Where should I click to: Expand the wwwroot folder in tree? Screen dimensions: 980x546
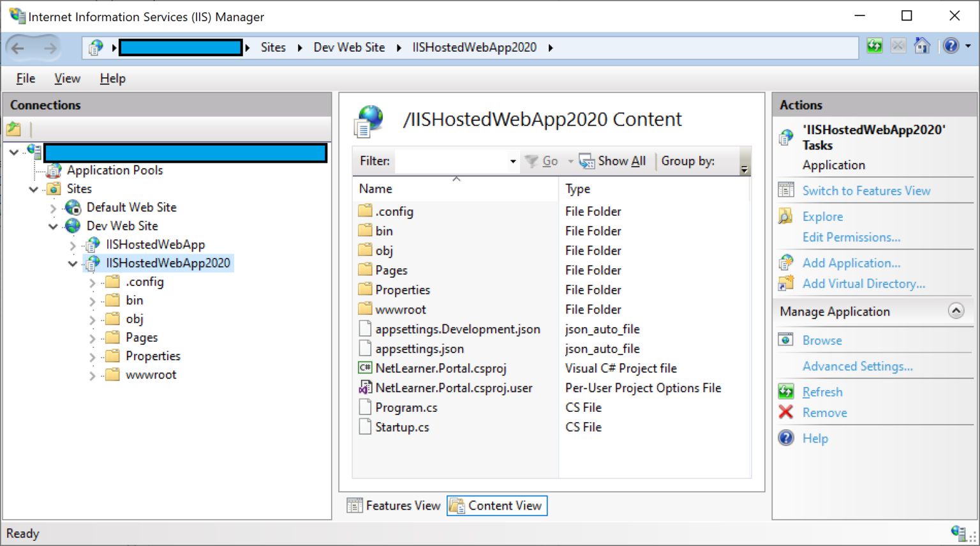tap(93, 375)
